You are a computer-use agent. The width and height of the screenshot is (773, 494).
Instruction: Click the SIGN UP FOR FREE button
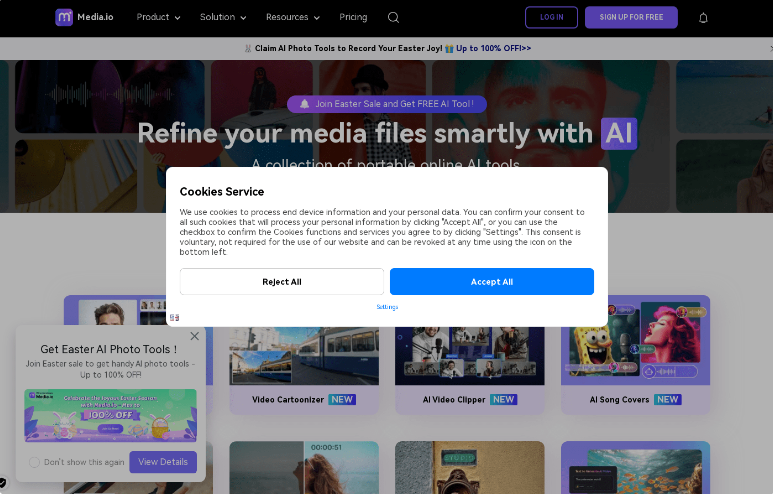pos(631,17)
